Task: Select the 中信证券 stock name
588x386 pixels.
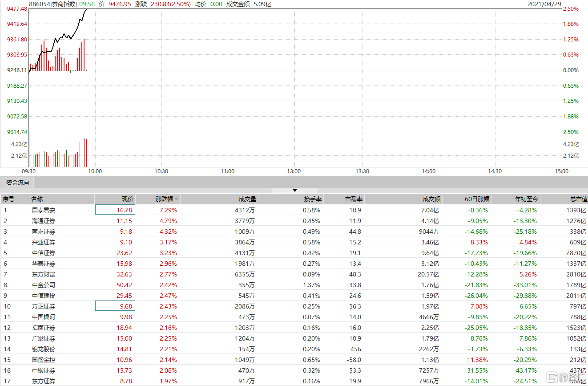Action: [44, 253]
